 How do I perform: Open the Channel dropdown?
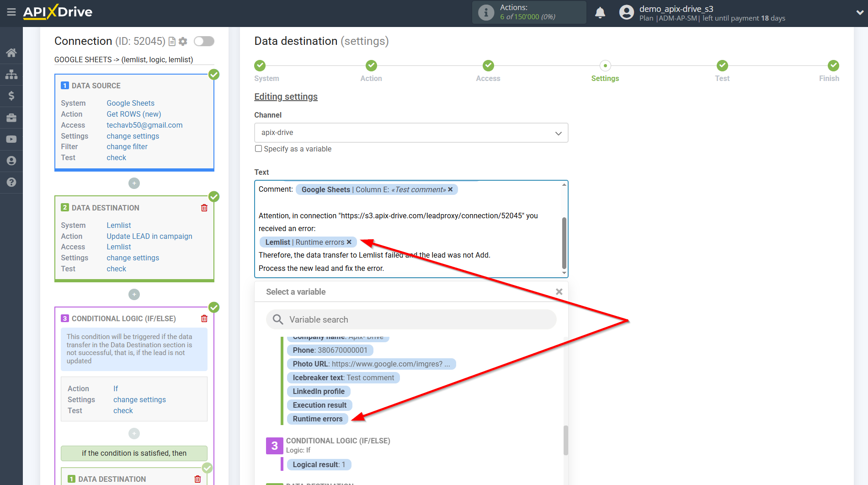click(411, 133)
